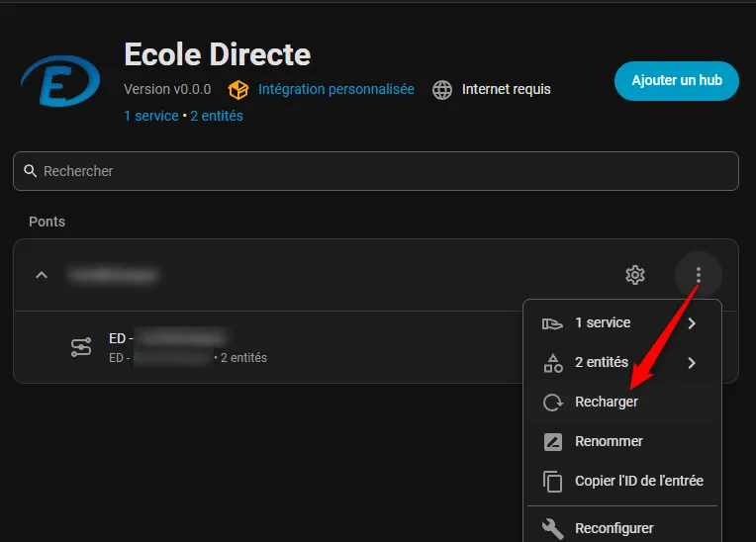
Task: Click the Ponts section heading
Action: tap(47, 222)
